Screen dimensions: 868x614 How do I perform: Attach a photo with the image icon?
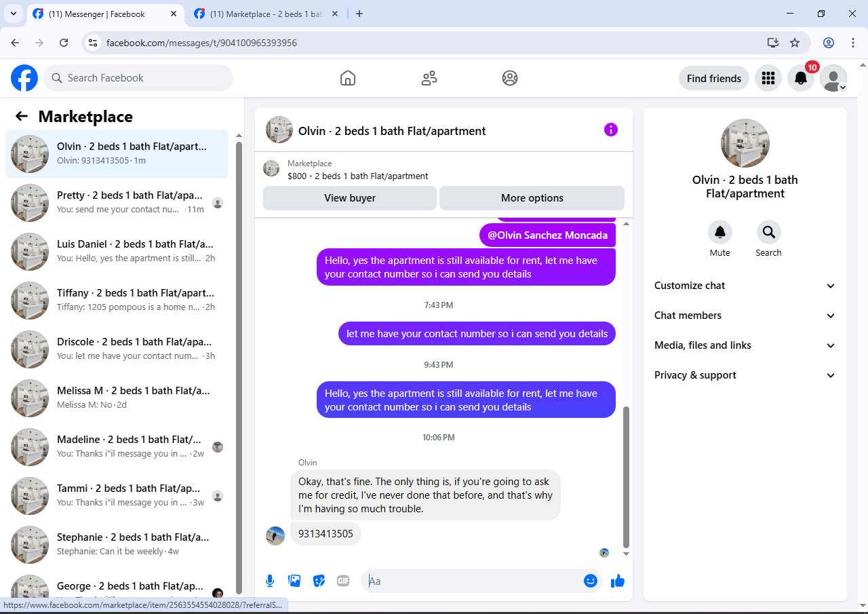tap(294, 581)
